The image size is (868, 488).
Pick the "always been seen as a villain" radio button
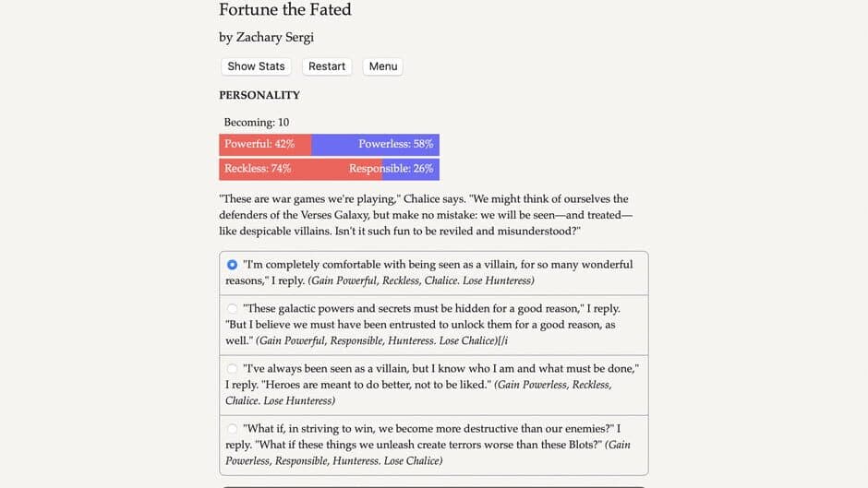click(x=233, y=369)
